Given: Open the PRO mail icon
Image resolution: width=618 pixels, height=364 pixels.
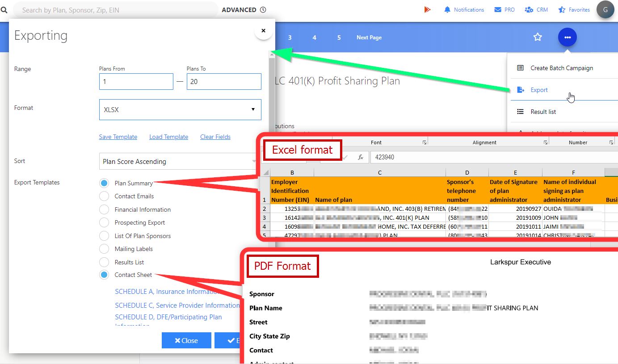Looking at the screenshot, I should (x=498, y=10).
